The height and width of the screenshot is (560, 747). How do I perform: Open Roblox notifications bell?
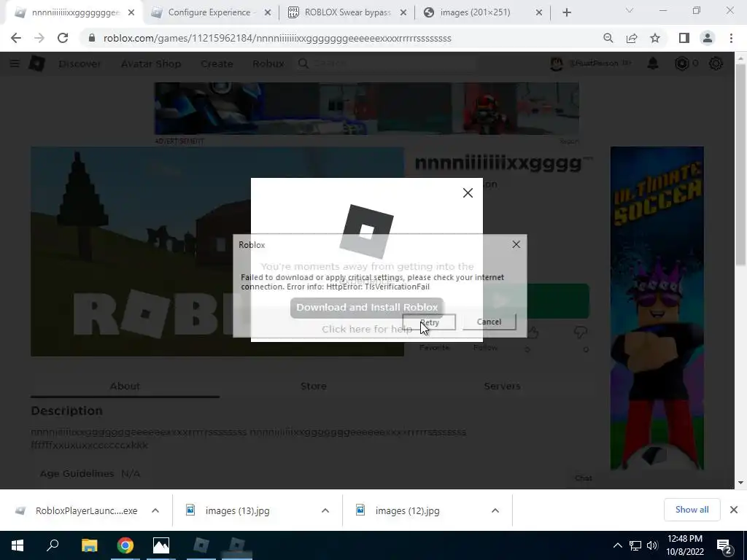653,63
